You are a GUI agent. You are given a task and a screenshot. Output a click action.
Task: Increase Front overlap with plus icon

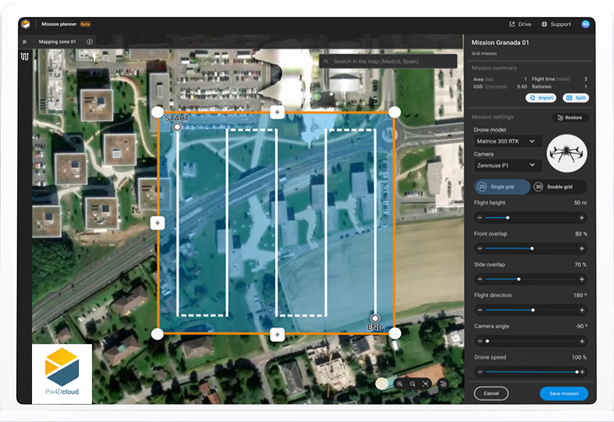[582, 249]
